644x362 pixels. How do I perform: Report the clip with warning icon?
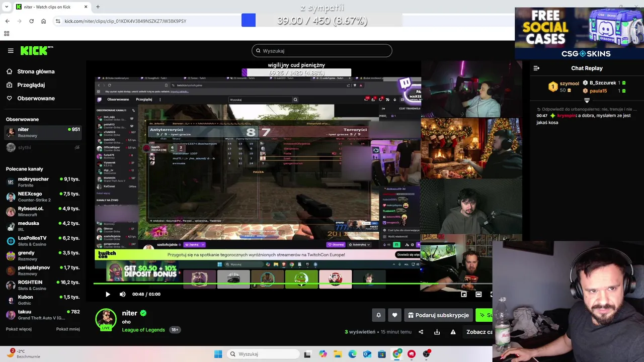[x=453, y=332]
